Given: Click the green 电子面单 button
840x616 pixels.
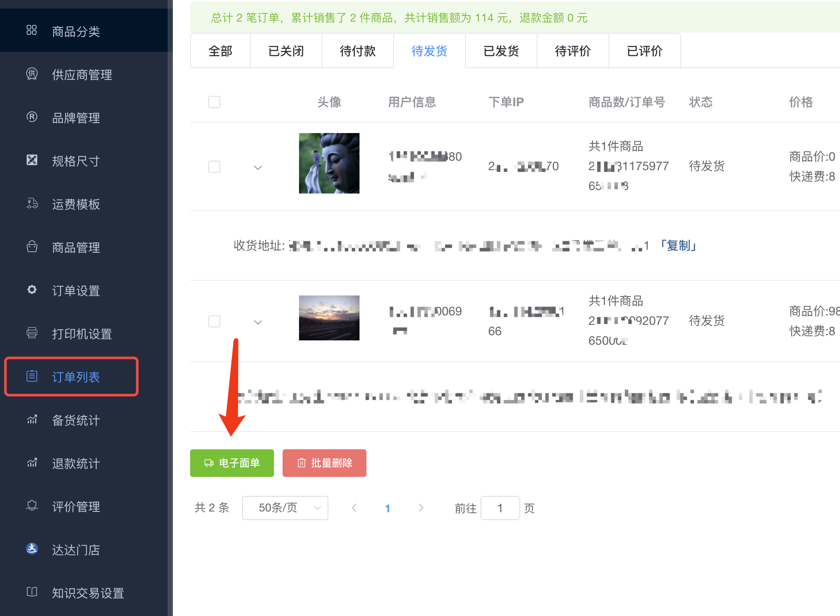Looking at the screenshot, I should pos(232,463).
